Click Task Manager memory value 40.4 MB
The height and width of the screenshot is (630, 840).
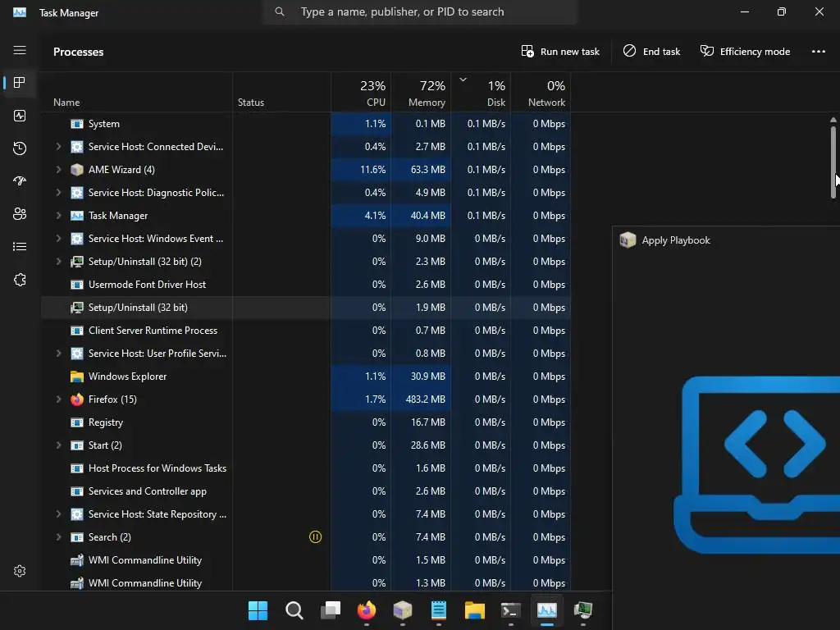pyautogui.click(x=428, y=216)
